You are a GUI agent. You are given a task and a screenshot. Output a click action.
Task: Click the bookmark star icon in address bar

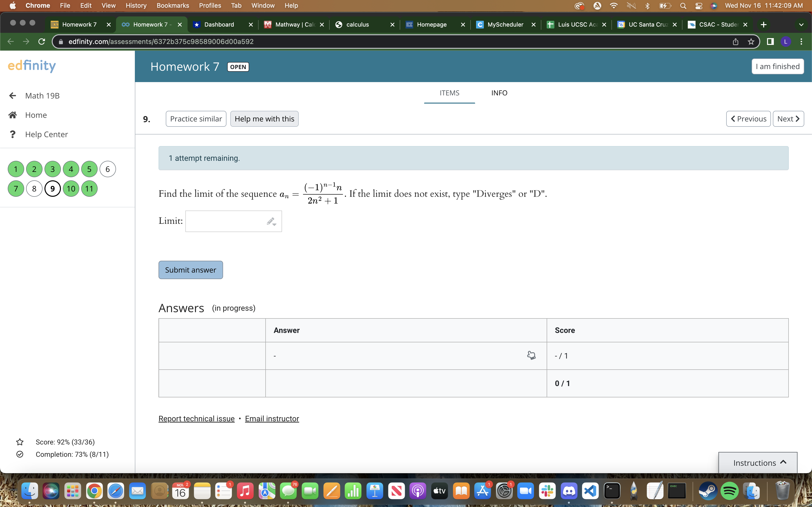[751, 42]
